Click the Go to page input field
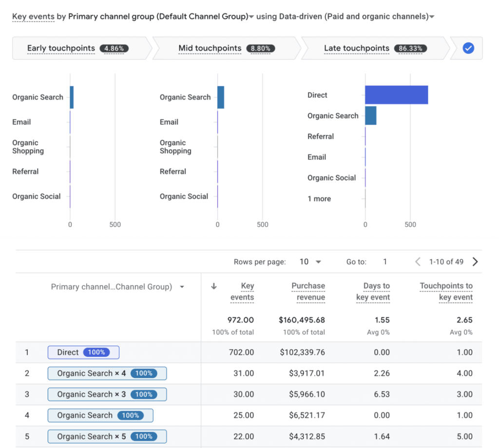Image resolution: width=499 pixels, height=448 pixels. point(385,262)
